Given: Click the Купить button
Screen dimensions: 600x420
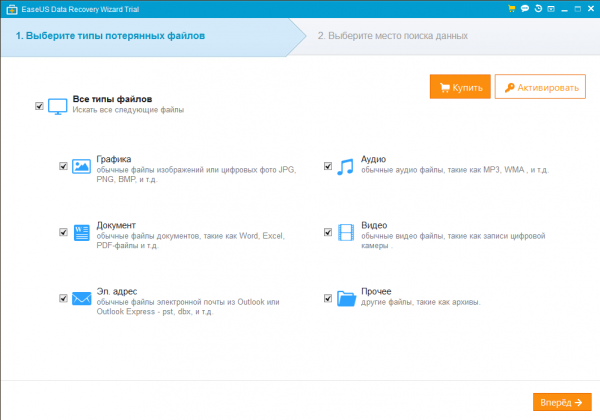Looking at the screenshot, I should tap(460, 87).
